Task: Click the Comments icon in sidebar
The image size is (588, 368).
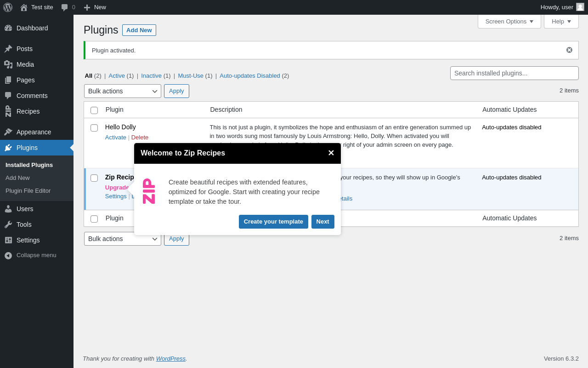Action: point(8,96)
